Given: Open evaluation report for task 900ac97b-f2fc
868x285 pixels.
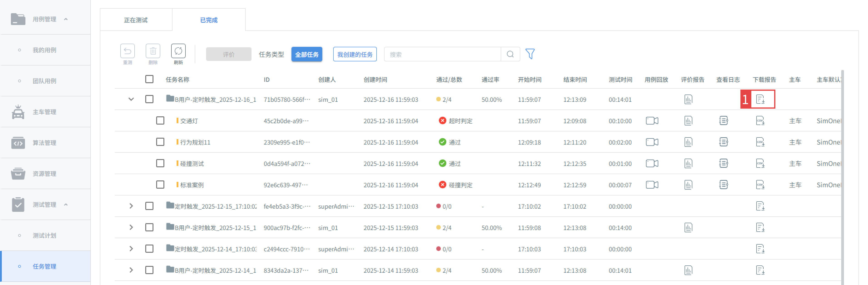Looking at the screenshot, I should (688, 228).
